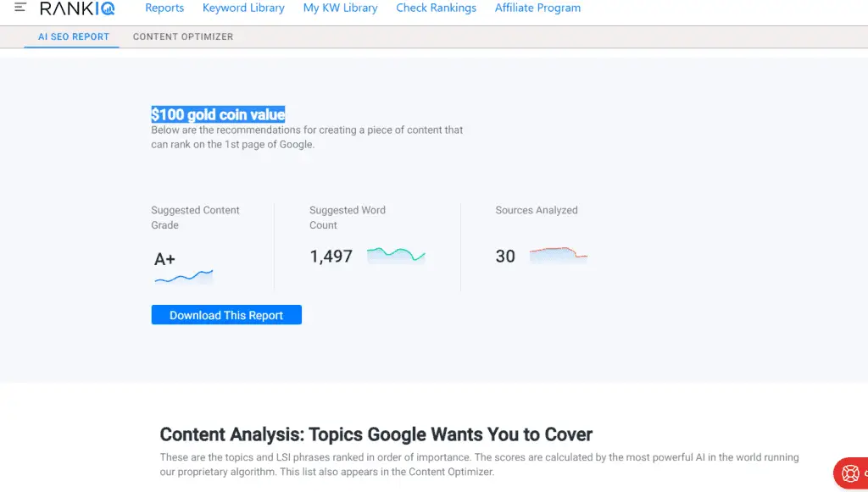The width and height of the screenshot is (868, 492).
Task: Click the A+ content grade value
Action: [x=164, y=259]
